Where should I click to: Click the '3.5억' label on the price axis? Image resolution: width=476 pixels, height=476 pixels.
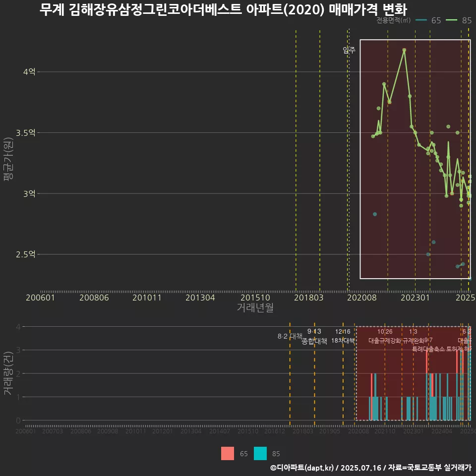click(25, 133)
